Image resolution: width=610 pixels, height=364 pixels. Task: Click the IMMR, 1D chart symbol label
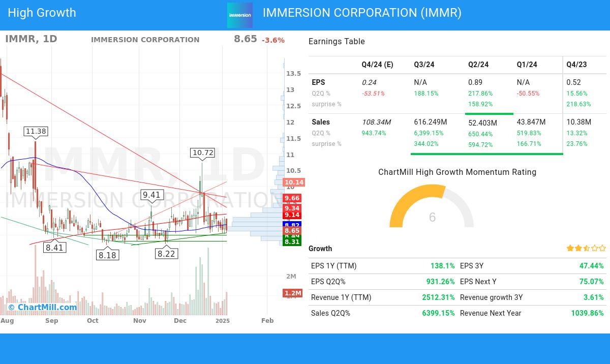[x=31, y=39]
